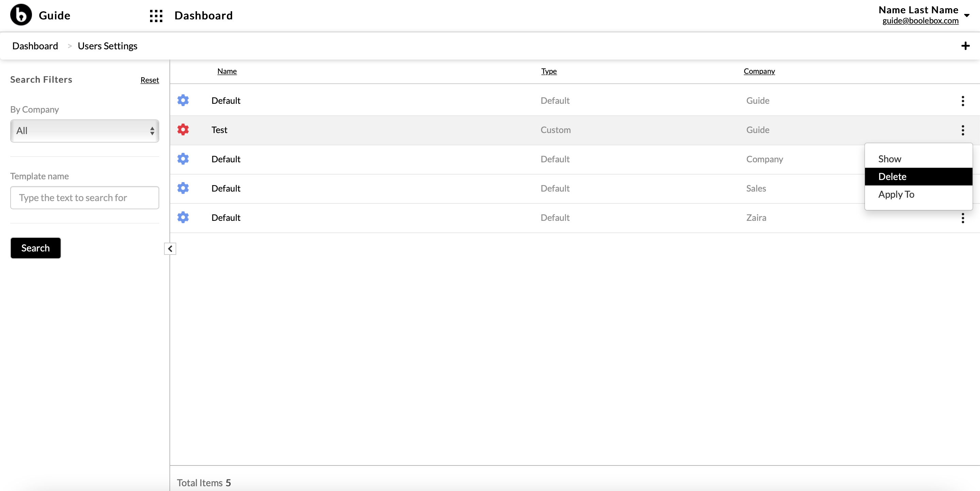Sort the list by Name column
980x491 pixels.
click(227, 71)
